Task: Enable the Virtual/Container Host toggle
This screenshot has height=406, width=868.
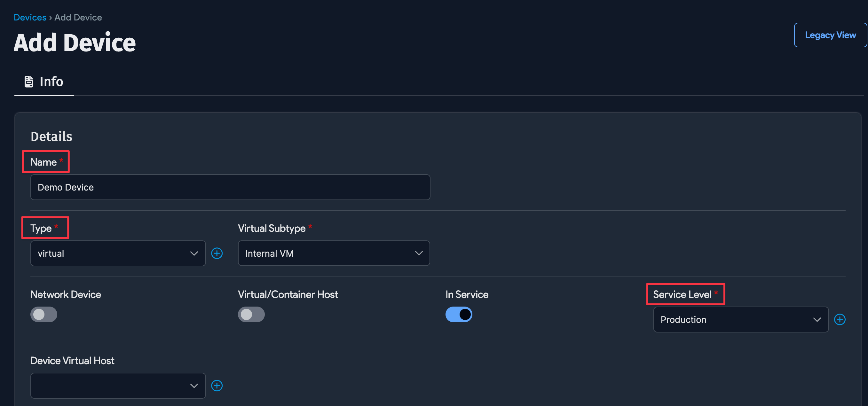Action: pos(251,314)
